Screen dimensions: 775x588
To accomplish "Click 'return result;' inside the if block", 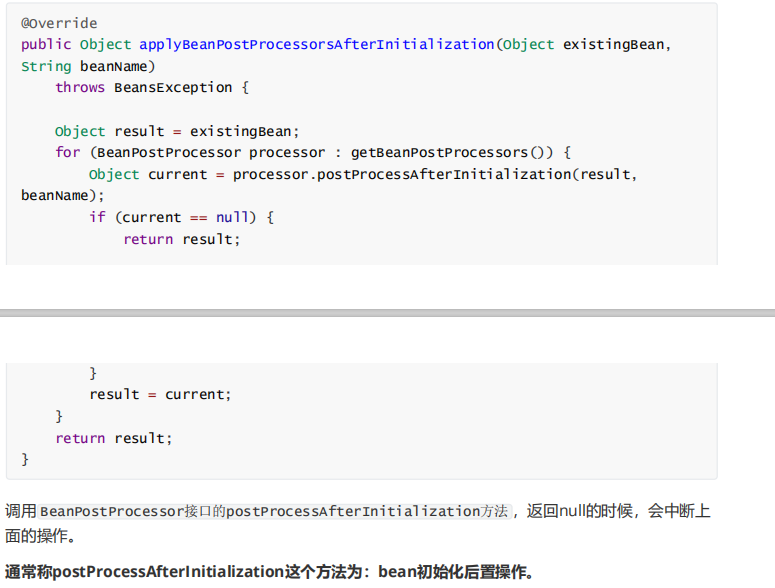I will coord(182,240).
